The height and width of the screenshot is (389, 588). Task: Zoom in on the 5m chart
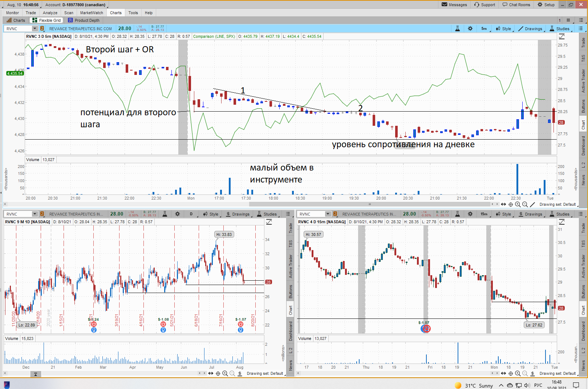[518, 204]
